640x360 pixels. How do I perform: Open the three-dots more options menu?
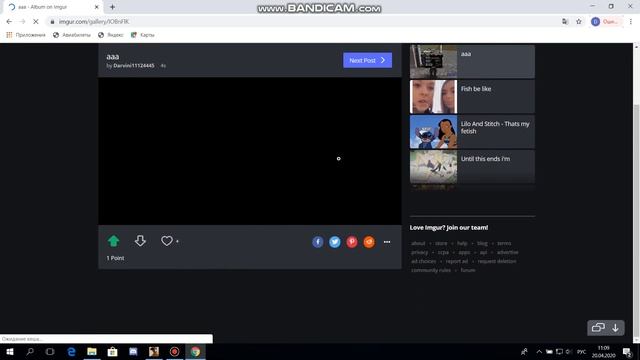pyautogui.click(x=387, y=242)
